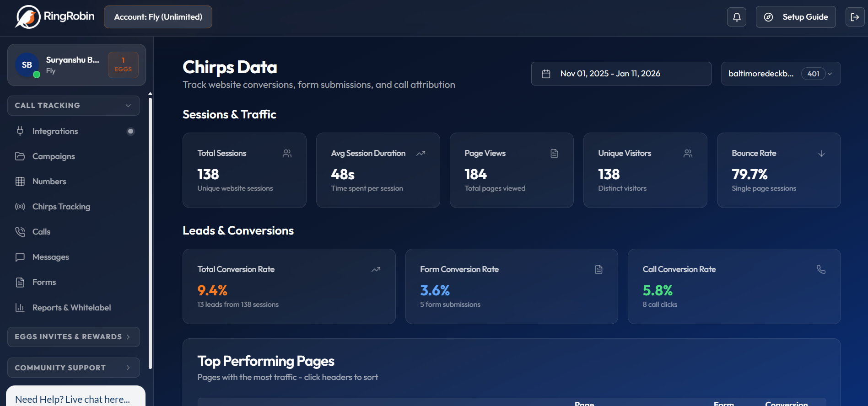Expand the Community Support section
This screenshot has width=868, height=406.
[x=74, y=368]
